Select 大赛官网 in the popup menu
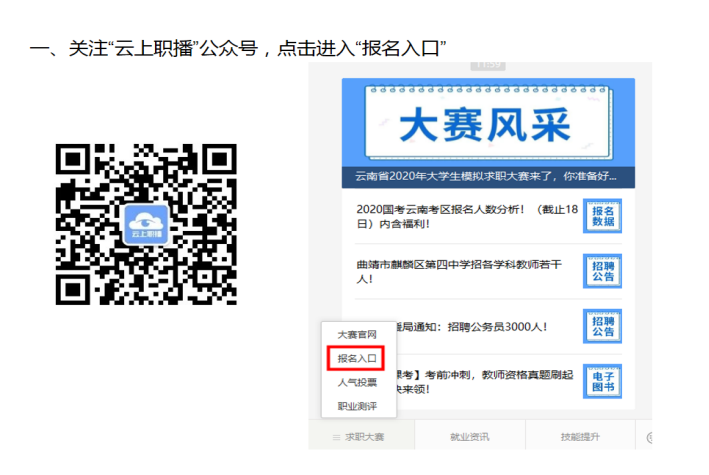Viewport: 709px width, 475px height. (x=357, y=335)
